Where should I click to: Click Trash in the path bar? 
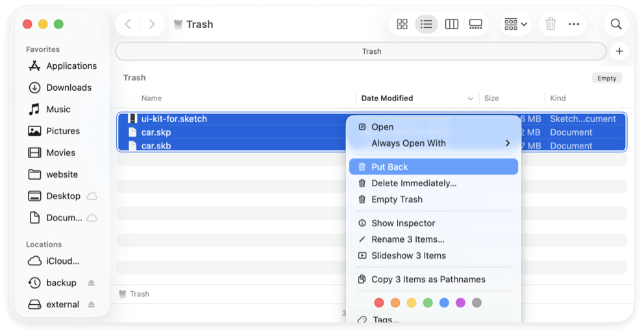coord(134,294)
